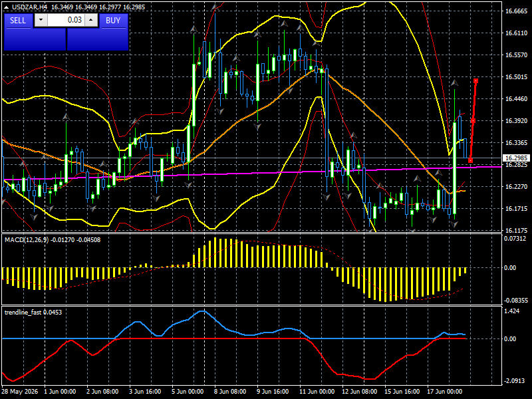Click the current price tag 16.2985
Viewport: 532px width, 399px height.
point(516,158)
